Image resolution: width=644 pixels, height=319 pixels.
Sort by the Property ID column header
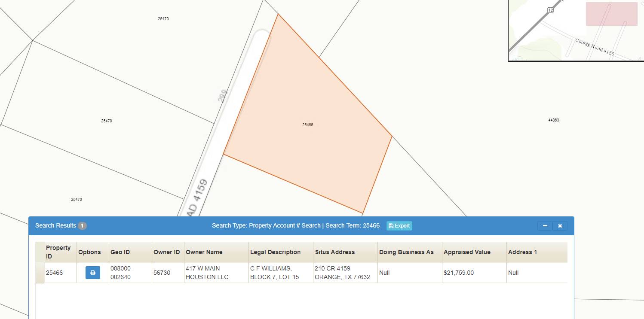(58, 252)
